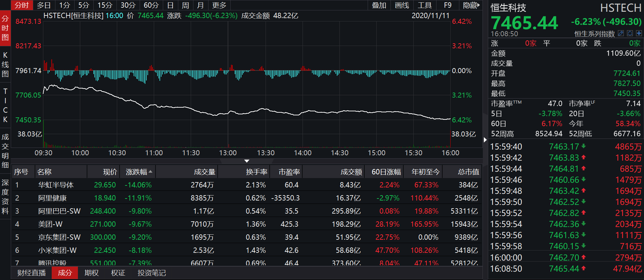
Task: Open the 更多 period dropdown
Action: tap(219, 5)
